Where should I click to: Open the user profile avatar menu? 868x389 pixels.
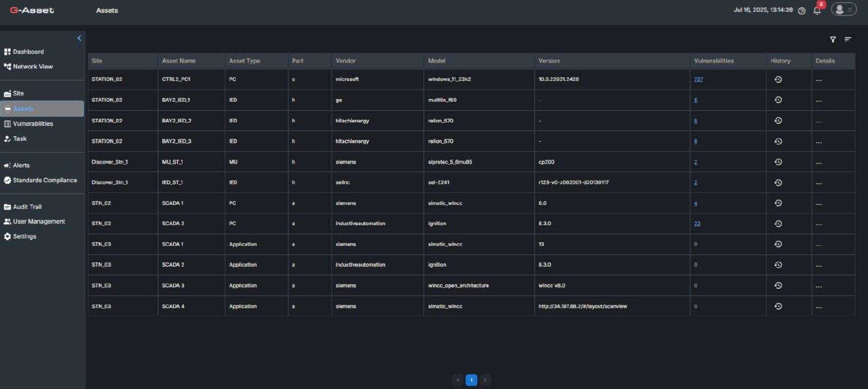click(844, 9)
